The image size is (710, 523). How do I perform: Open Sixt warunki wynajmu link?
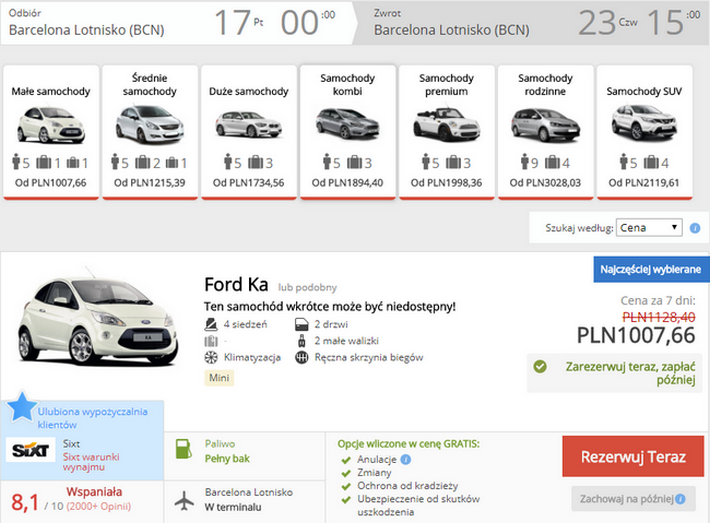click(91, 461)
